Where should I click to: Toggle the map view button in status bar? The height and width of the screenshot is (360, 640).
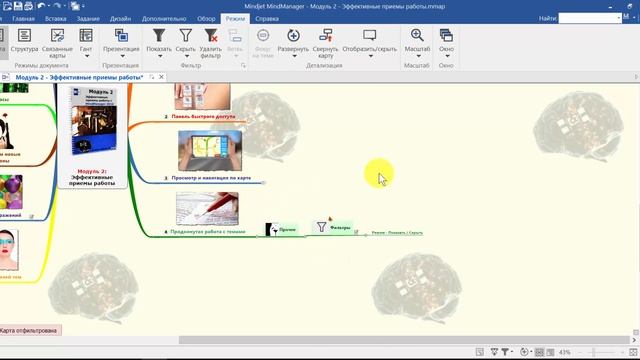tap(539, 352)
